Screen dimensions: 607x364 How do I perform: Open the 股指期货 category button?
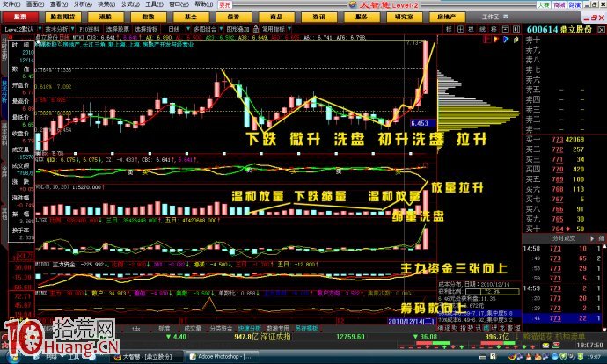point(62,17)
